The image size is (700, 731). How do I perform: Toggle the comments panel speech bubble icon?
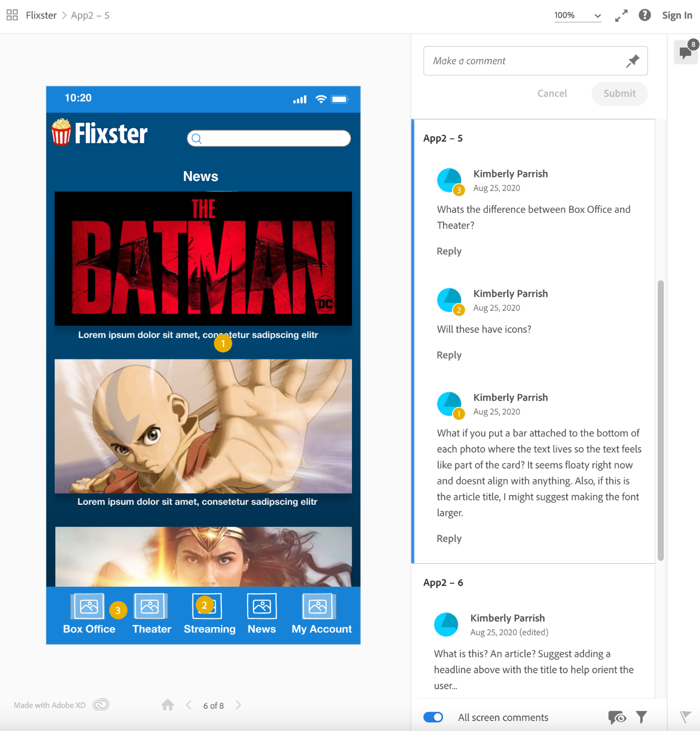(685, 52)
